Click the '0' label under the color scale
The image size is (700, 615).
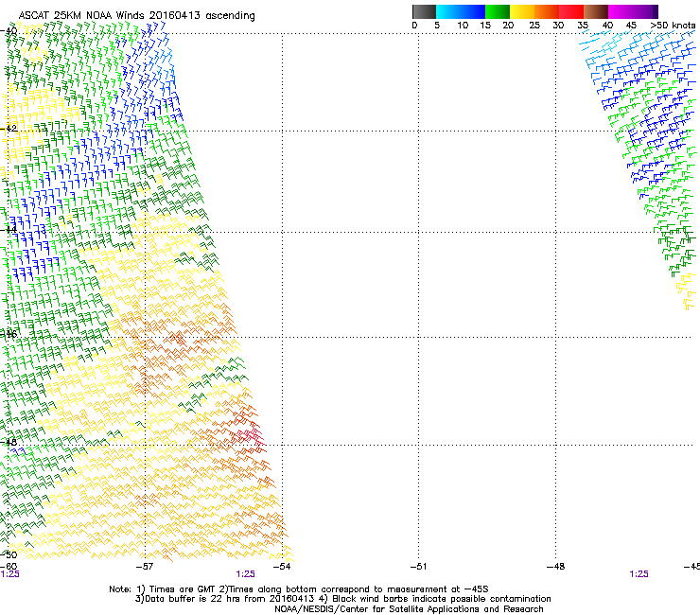click(x=414, y=26)
